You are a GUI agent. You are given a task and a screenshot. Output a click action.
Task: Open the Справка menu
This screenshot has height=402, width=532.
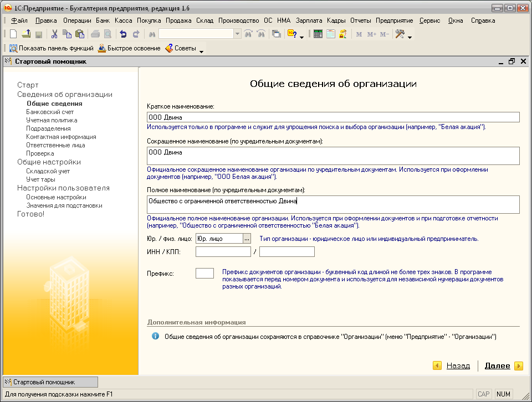point(483,20)
